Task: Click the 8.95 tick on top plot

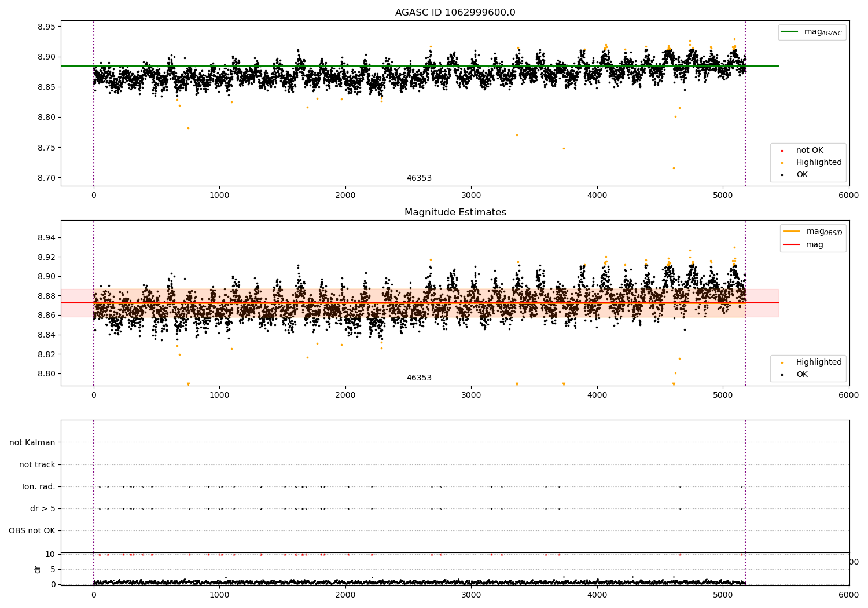Action: tap(46, 27)
